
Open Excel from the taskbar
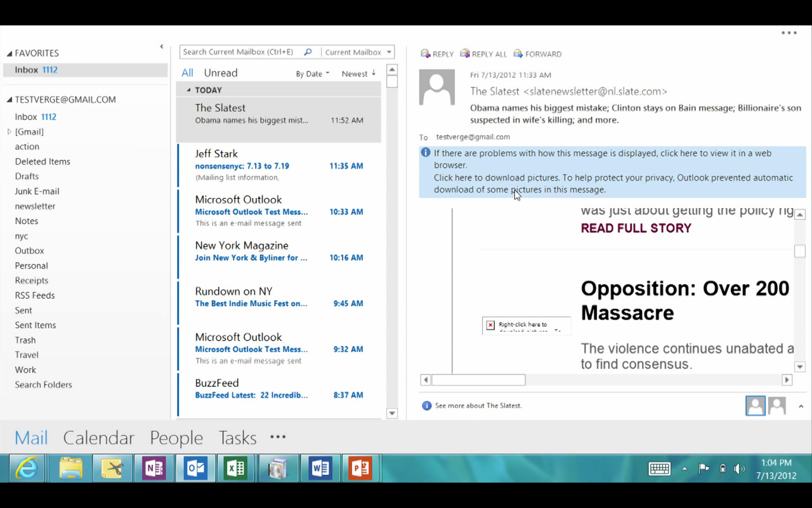tap(235, 469)
